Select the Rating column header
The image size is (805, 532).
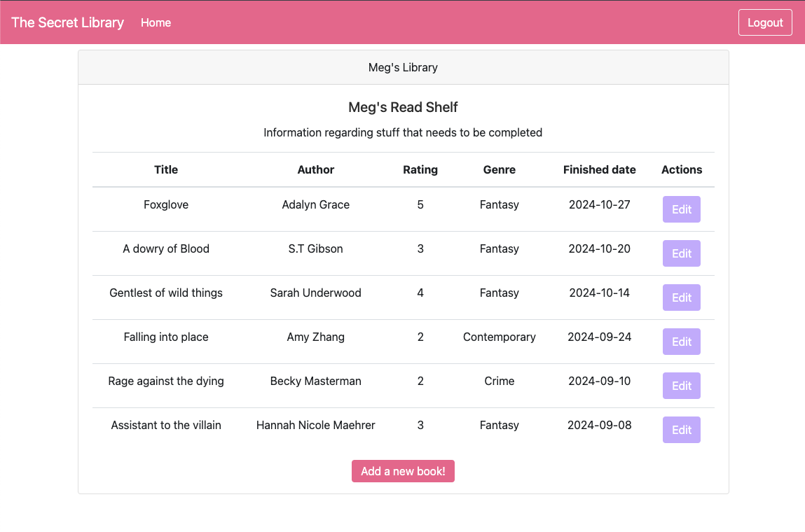420,169
